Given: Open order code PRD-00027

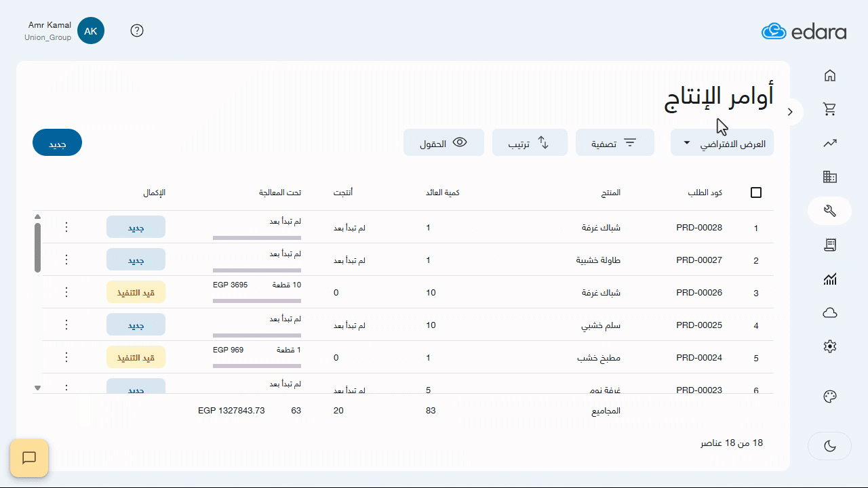Looking at the screenshot, I should click(x=699, y=260).
